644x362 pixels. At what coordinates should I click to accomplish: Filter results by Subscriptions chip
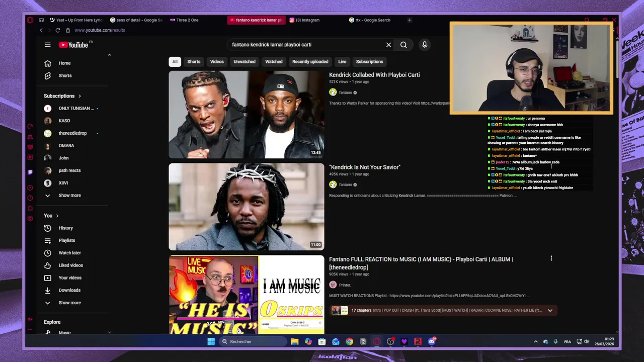click(369, 62)
